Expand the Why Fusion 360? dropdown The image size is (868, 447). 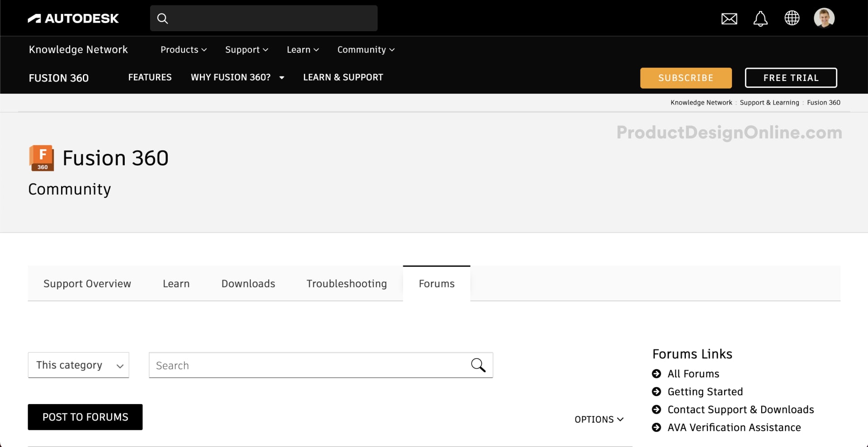[237, 77]
